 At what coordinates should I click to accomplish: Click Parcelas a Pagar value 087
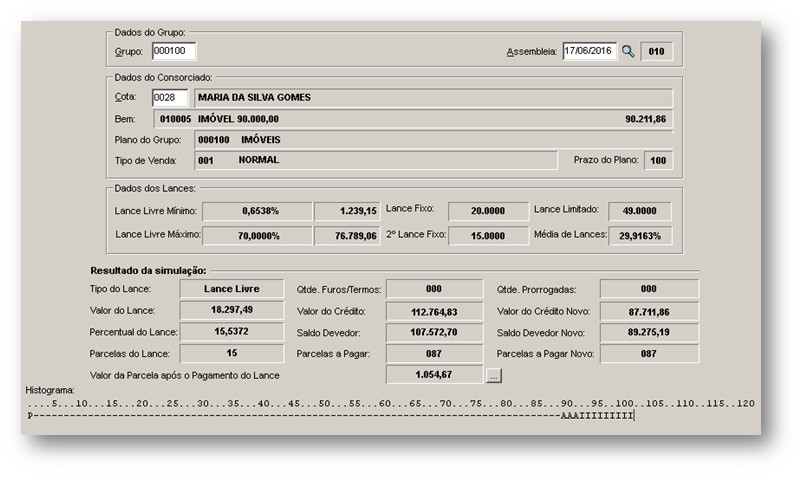(434, 354)
